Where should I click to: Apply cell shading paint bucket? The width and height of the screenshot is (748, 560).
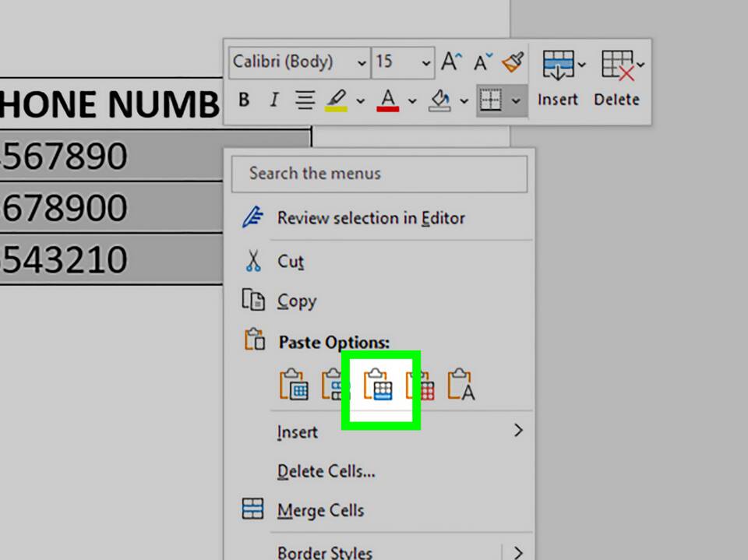pyautogui.click(x=439, y=100)
